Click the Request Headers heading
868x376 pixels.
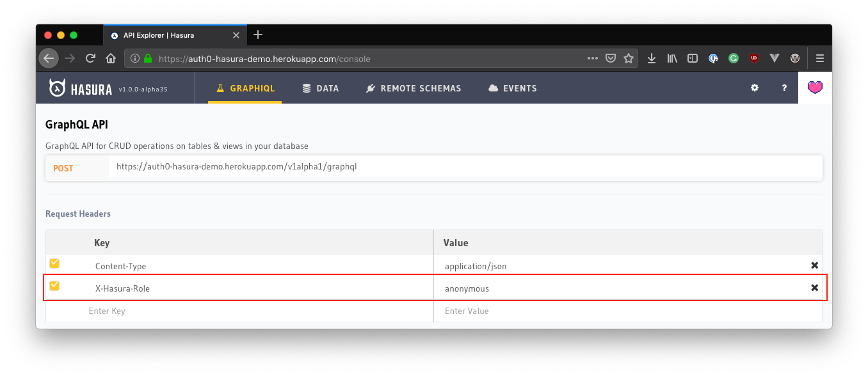[78, 214]
